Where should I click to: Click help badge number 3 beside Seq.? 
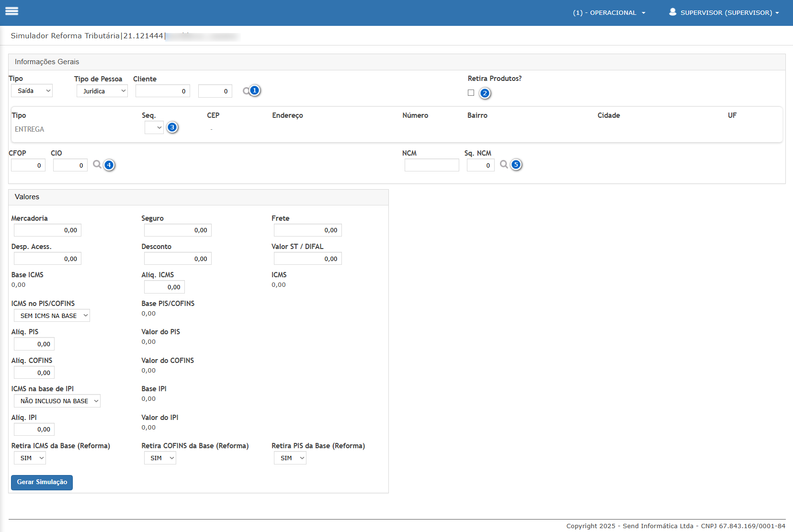172,127
